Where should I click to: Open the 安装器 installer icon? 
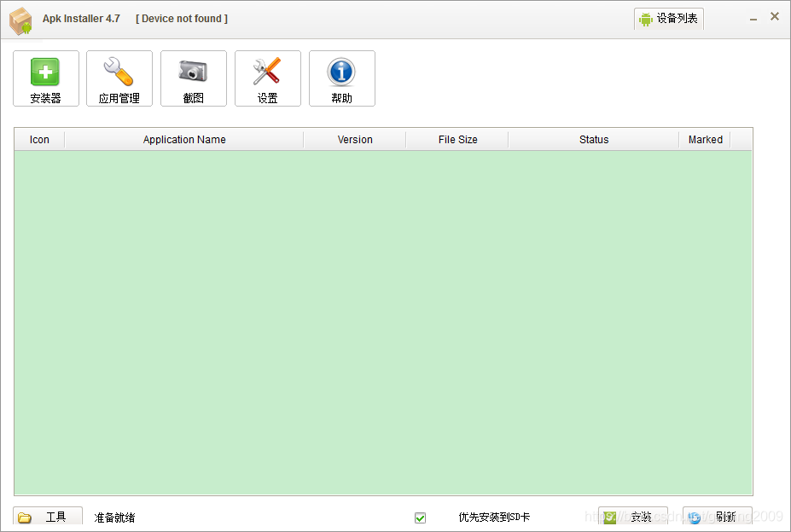pos(45,72)
